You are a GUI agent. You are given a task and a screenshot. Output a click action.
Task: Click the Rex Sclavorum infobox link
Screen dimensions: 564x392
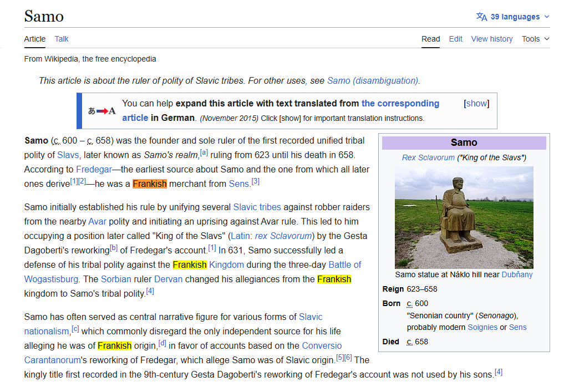coord(428,157)
